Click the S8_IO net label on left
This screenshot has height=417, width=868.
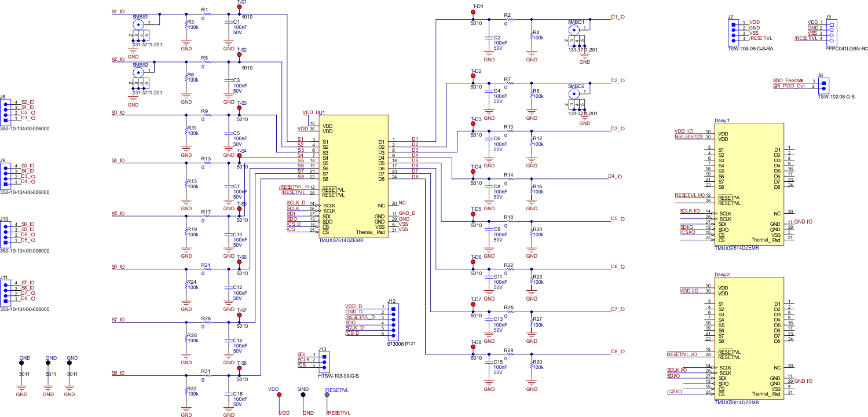pos(117,372)
